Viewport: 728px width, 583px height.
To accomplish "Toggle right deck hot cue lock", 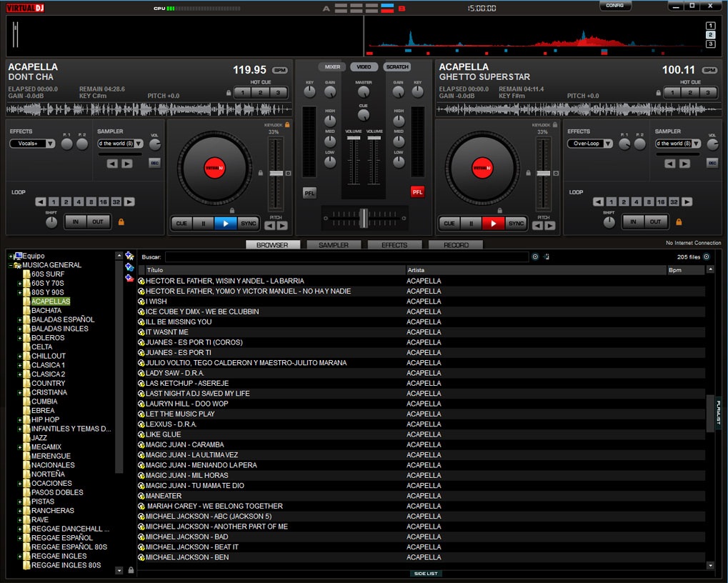I will pos(659,93).
